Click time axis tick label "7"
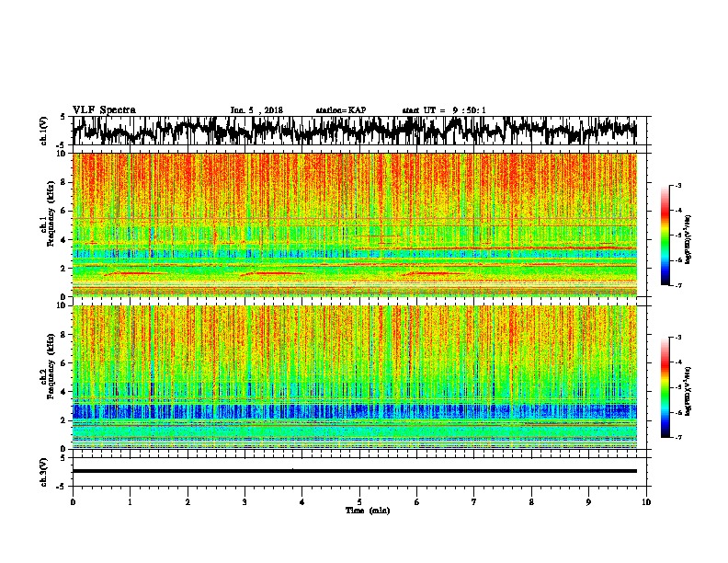 [474, 502]
